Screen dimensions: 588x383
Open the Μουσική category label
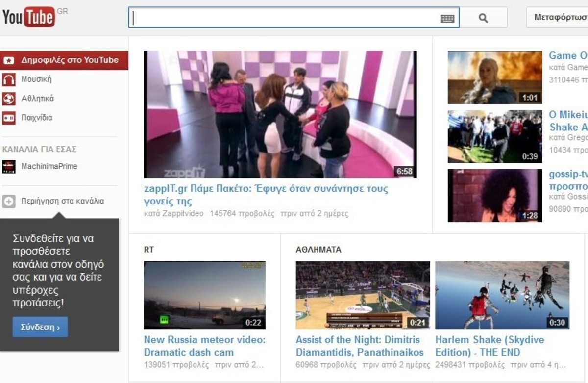(36, 79)
